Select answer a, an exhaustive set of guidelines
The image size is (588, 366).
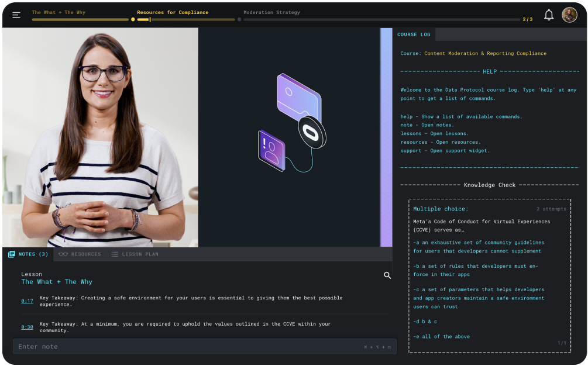(477, 247)
